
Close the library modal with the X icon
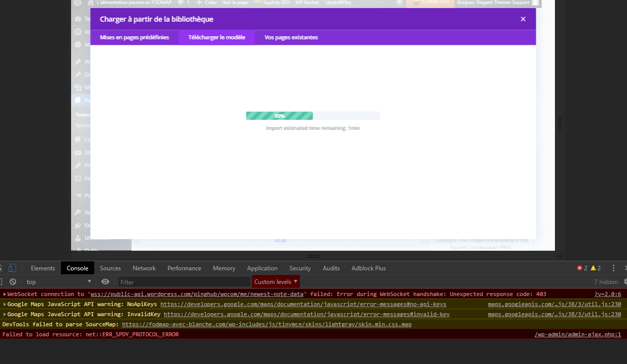tap(523, 19)
